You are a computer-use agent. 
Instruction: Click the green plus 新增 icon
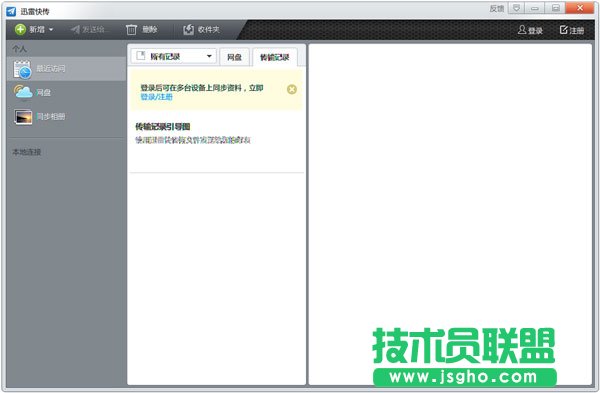[20, 29]
